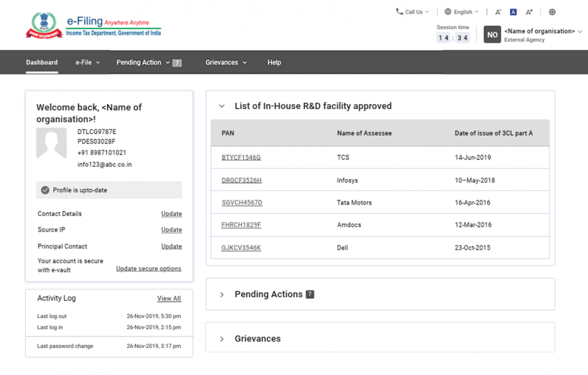Open PAN BTYCF1546G details
This screenshot has height=375, width=588.
241,157
